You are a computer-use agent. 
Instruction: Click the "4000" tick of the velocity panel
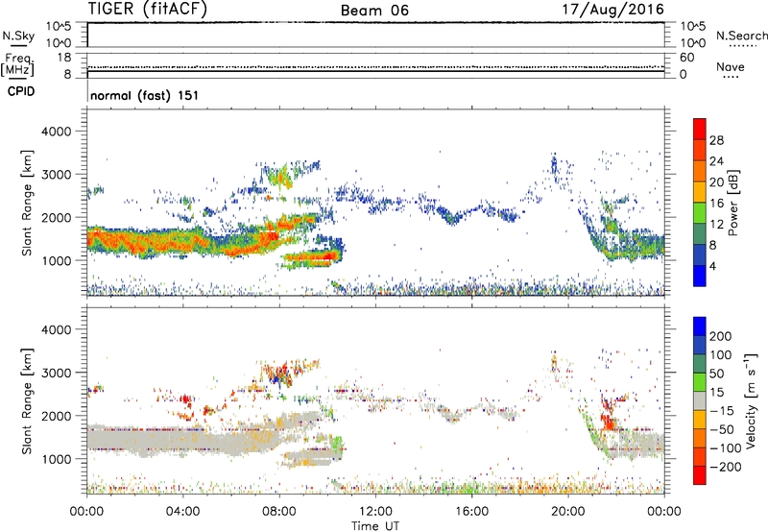tap(57, 329)
